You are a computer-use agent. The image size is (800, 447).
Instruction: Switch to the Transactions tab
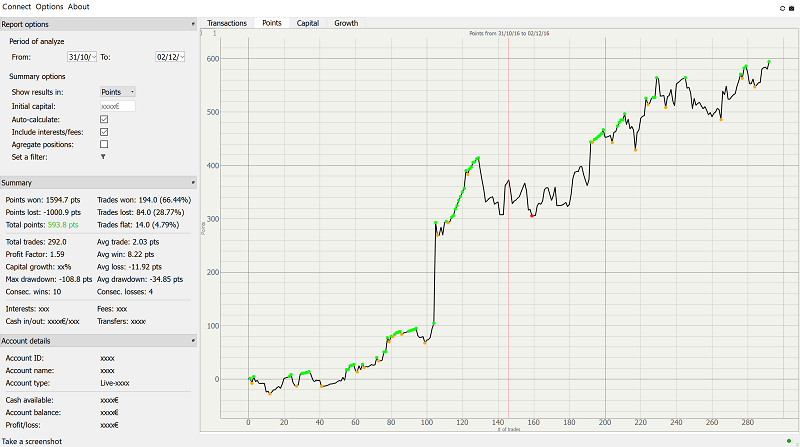point(227,23)
